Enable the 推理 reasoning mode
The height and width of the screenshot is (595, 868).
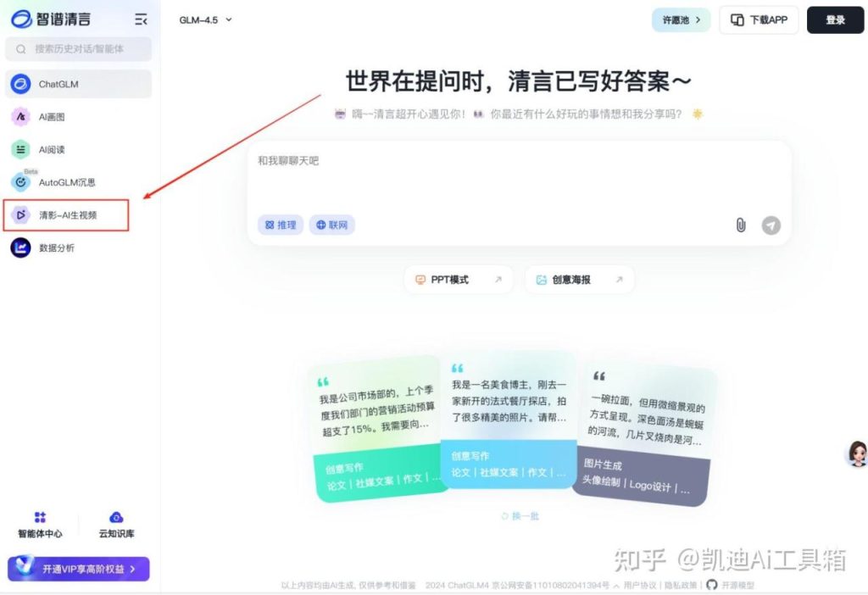pyautogui.click(x=280, y=225)
